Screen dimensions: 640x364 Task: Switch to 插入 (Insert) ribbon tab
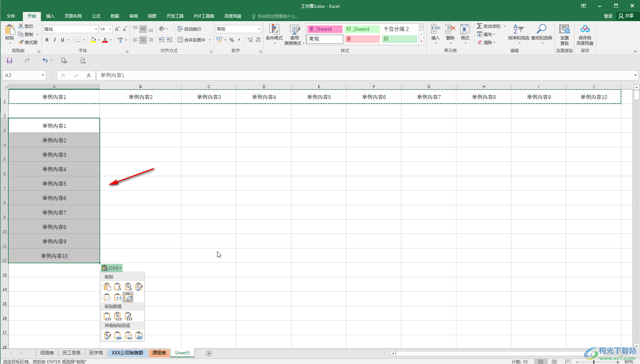pos(50,16)
